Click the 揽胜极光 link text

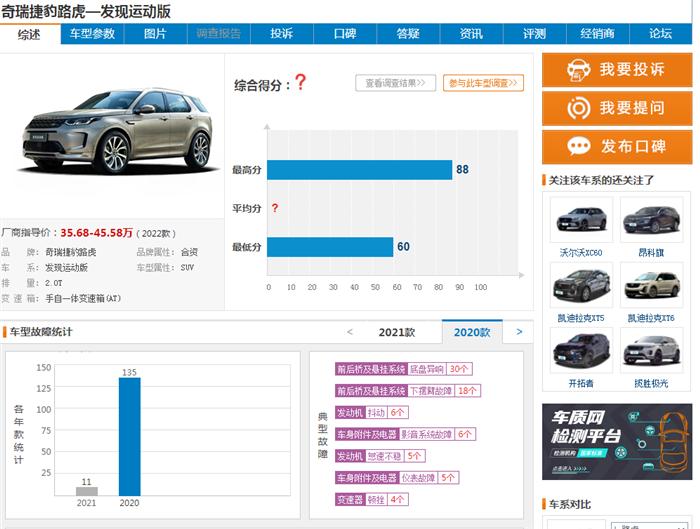tap(651, 383)
